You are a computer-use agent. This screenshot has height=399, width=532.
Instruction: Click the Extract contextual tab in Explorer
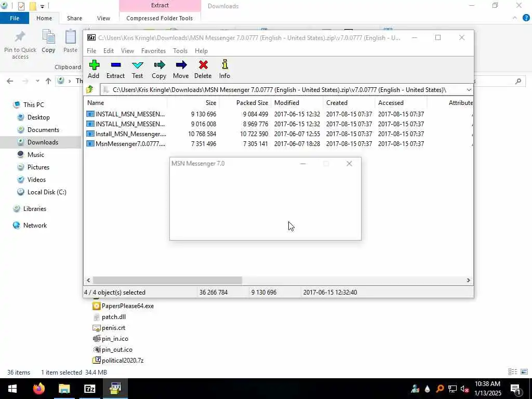[160, 5]
